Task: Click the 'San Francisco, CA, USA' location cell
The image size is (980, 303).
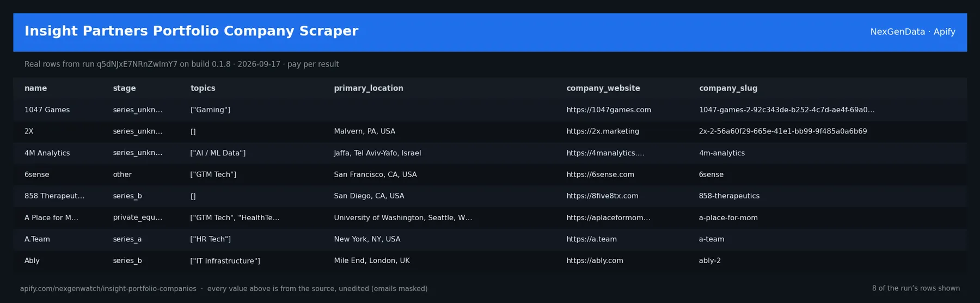Action: point(375,174)
